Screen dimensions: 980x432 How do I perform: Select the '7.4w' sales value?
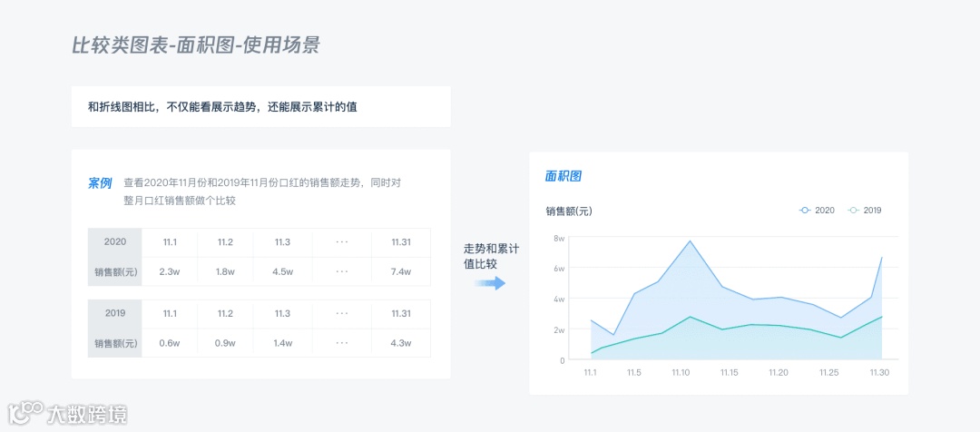click(401, 272)
